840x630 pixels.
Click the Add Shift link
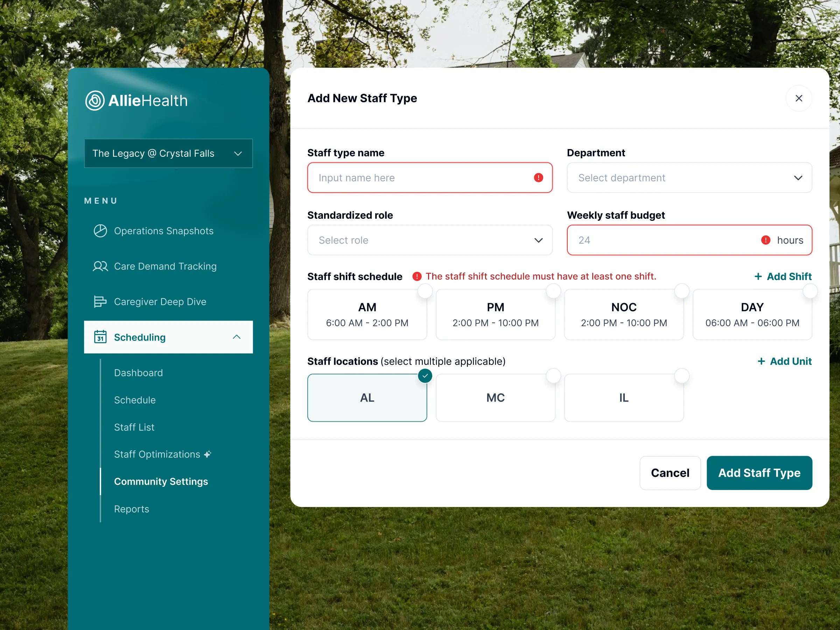pos(783,276)
